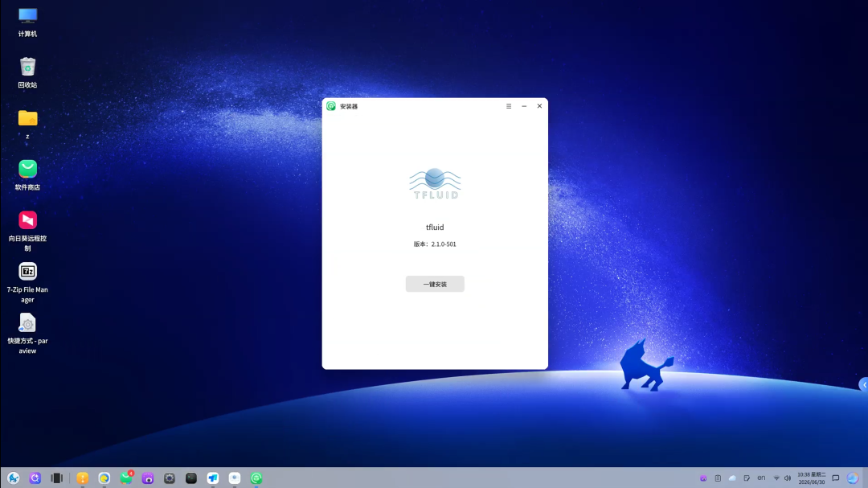Screen dimensions: 868x488
Task: Open the terminal icon in the taskbar
Action: coord(191,478)
